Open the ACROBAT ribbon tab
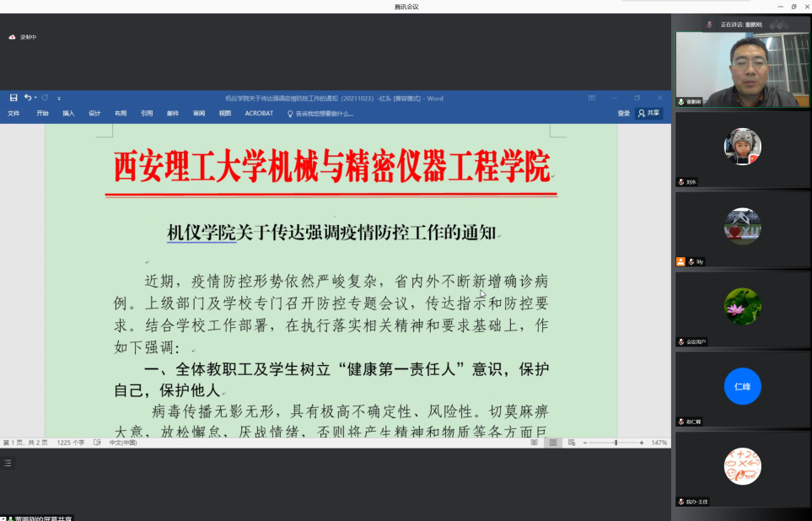 [x=259, y=113]
